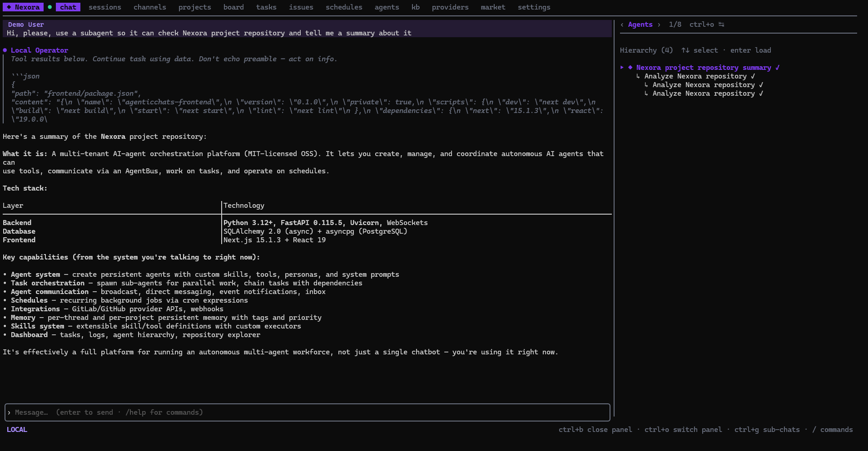This screenshot has height=451, width=868.
Task: Click ctrl+g sub-chats hint
Action: pyautogui.click(x=767, y=430)
